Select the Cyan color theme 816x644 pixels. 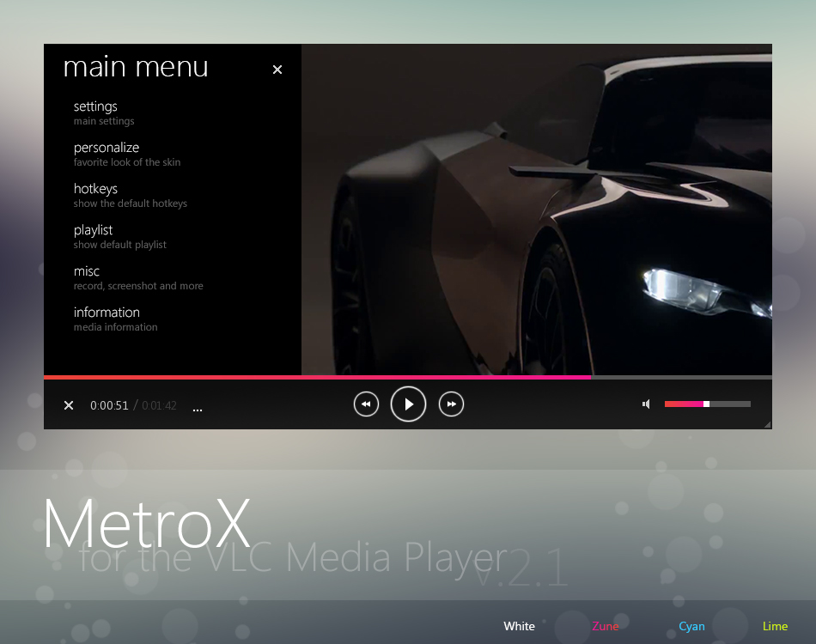point(691,626)
